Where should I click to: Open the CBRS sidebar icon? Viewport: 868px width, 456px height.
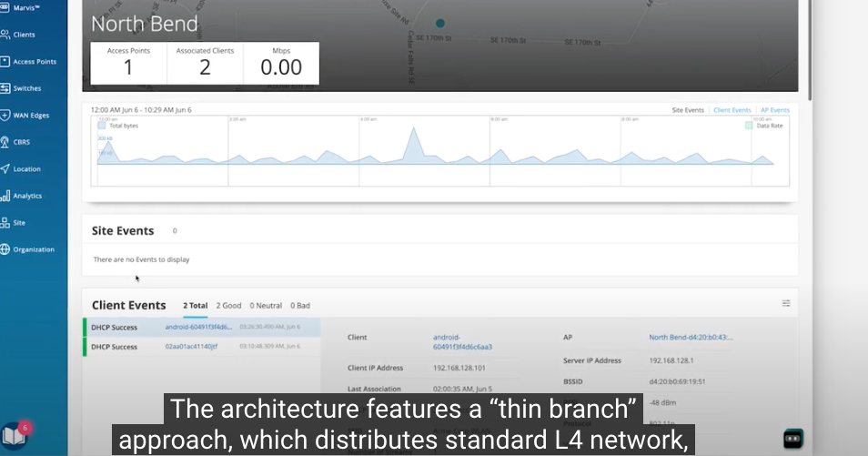(5, 142)
